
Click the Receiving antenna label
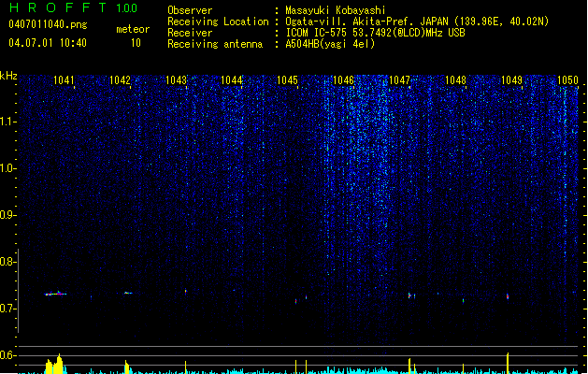click(x=215, y=44)
